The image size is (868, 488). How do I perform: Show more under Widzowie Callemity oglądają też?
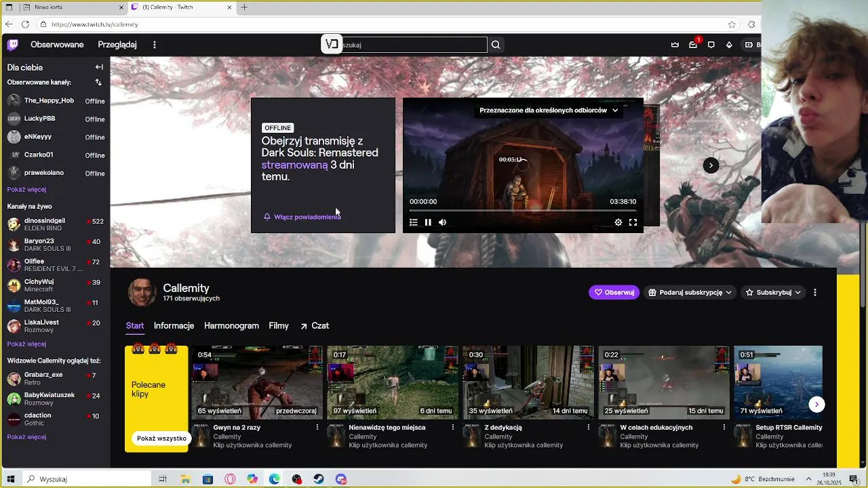point(26,437)
